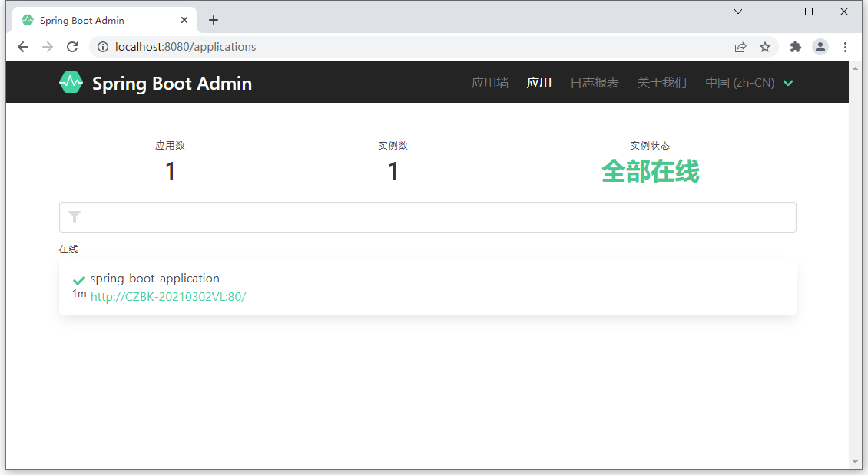Image resolution: width=868 pixels, height=475 pixels.
Task: Click the filter funnel icon in search box
Action: (75, 217)
